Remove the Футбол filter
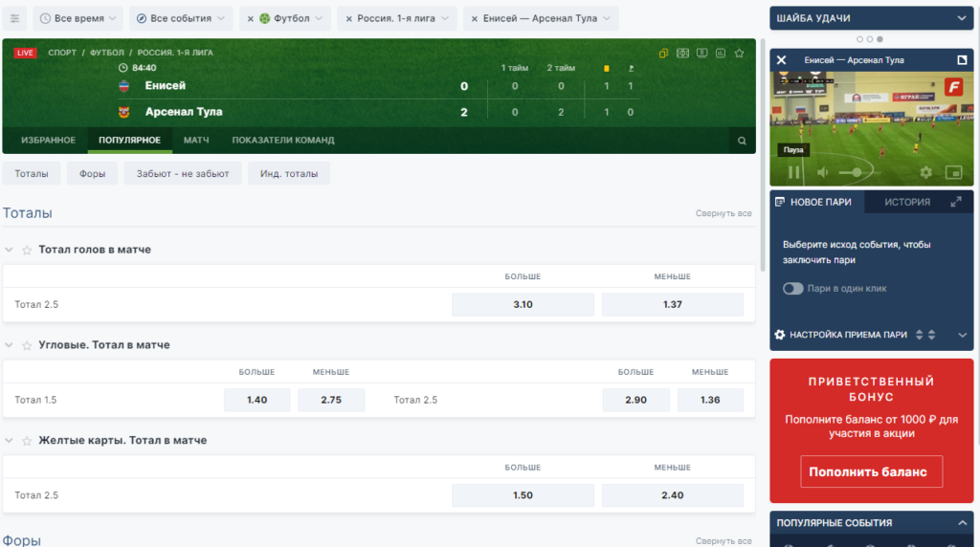This screenshot has height=547, width=980. click(x=250, y=19)
